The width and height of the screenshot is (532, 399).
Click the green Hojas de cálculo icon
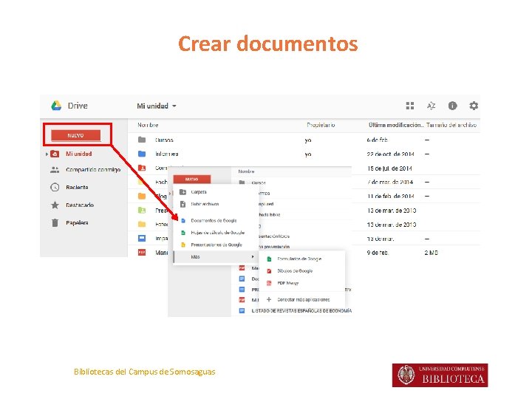[x=183, y=233]
